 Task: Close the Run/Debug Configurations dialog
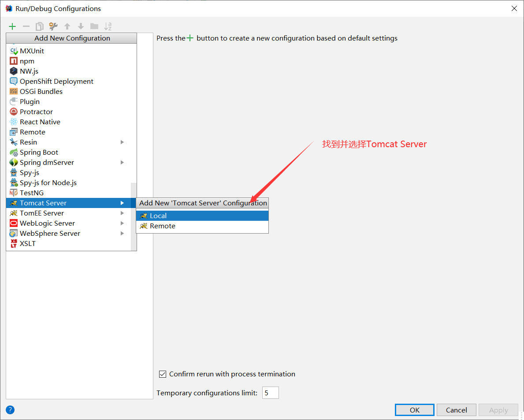[514, 8]
